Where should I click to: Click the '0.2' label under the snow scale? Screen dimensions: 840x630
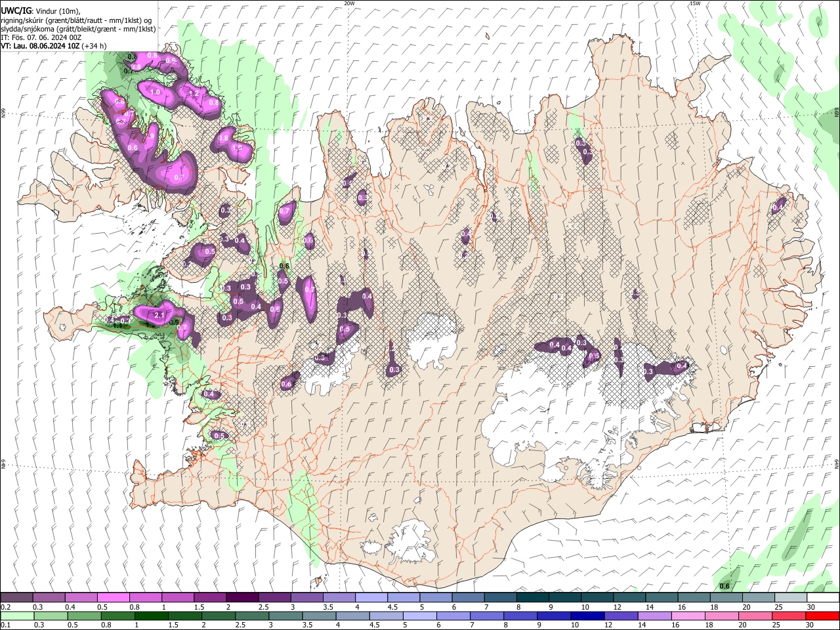pyautogui.click(x=5, y=607)
